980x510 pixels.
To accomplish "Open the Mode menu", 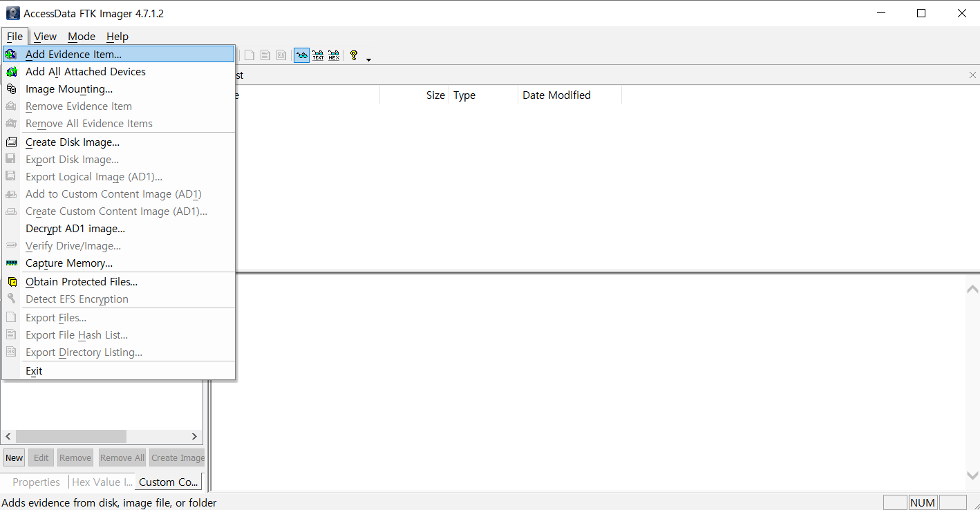I will click(82, 36).
